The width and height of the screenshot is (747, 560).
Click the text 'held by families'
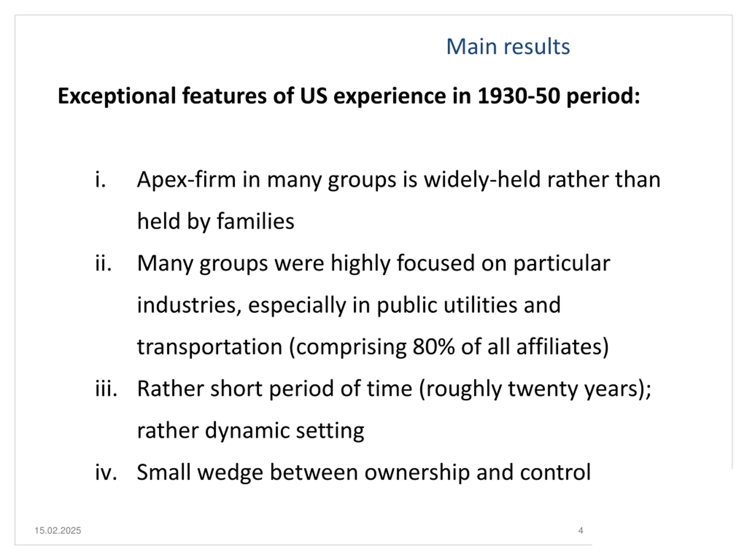point(215,222)
